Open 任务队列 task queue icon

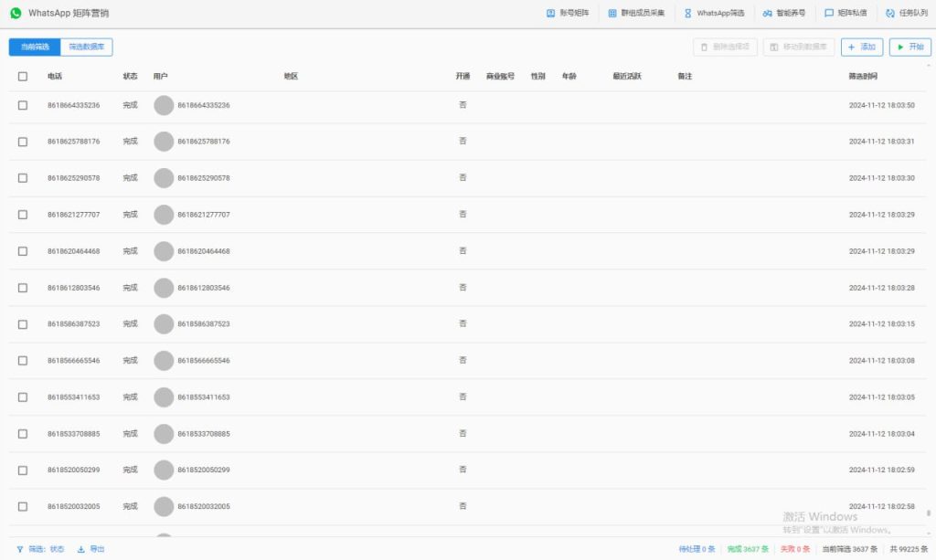click(x=890, y=14)
